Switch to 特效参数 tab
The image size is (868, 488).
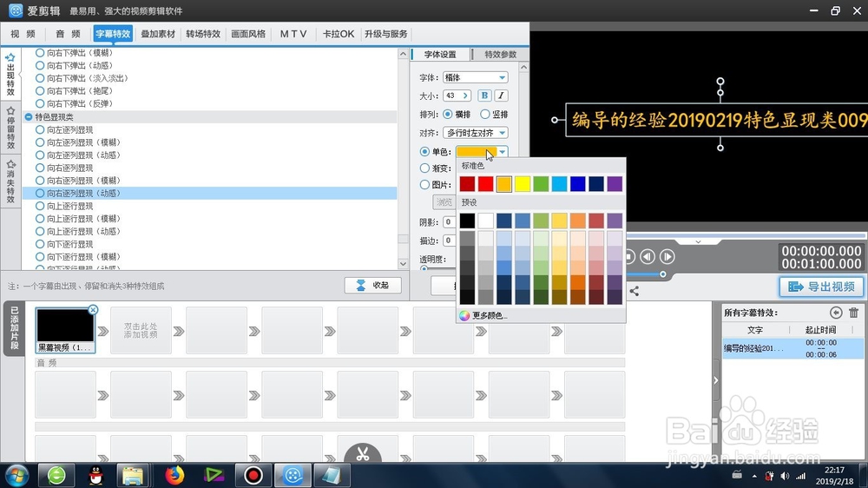coord(501,55)
